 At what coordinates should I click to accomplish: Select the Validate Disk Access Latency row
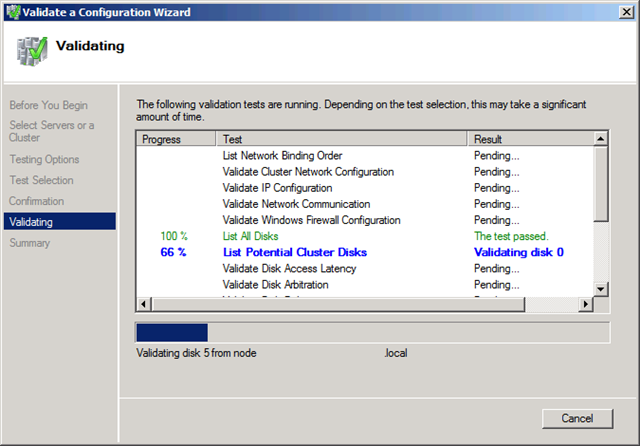click(x=365, y=268)
